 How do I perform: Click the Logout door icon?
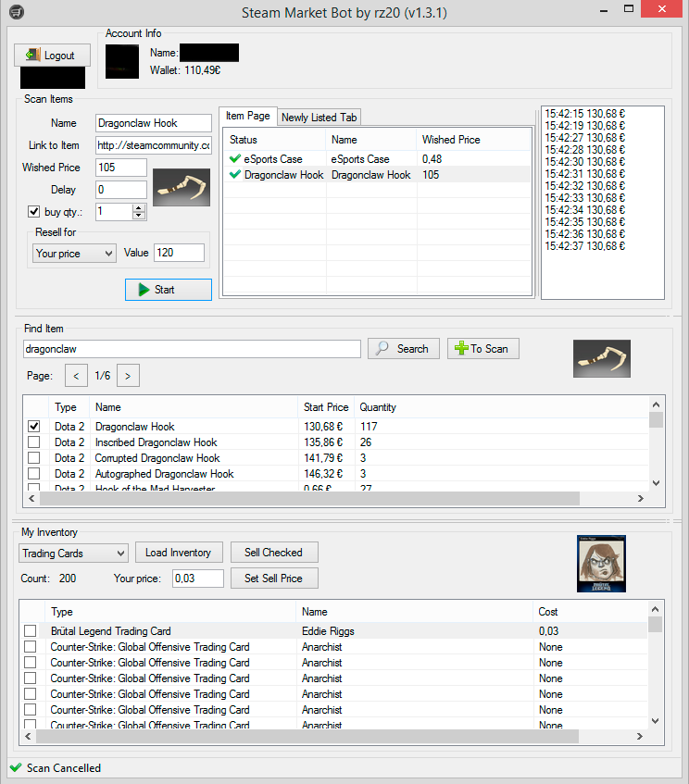click(x=33, y=55)
